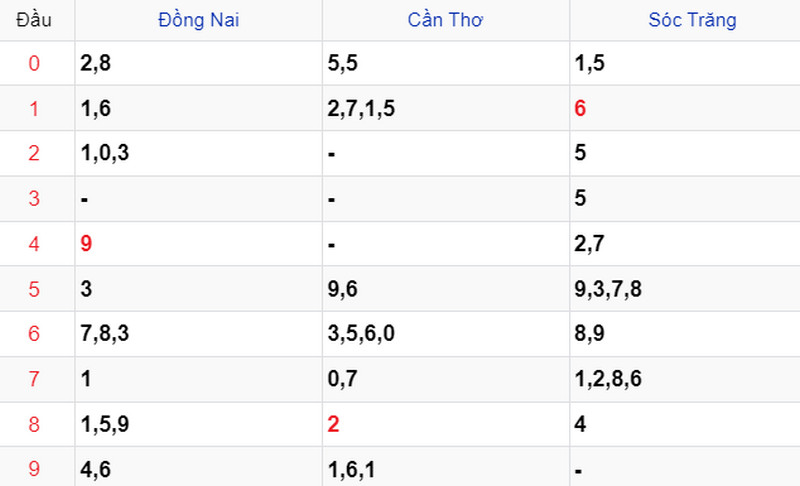The image size is (800, 486).
Task: Click cell 5,5 under Cần Thơ
Action: (x=342, y=63)
